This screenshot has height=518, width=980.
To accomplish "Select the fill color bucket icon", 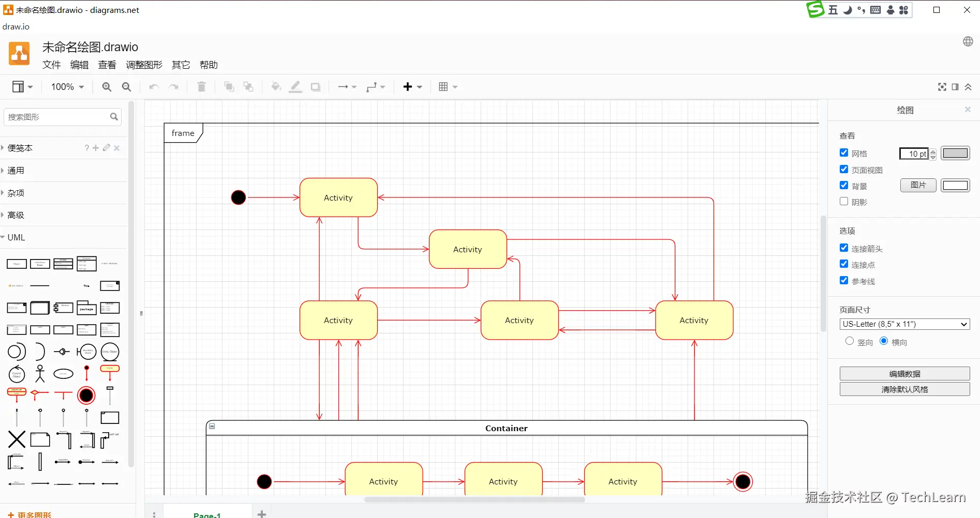I will click(276, 86).
